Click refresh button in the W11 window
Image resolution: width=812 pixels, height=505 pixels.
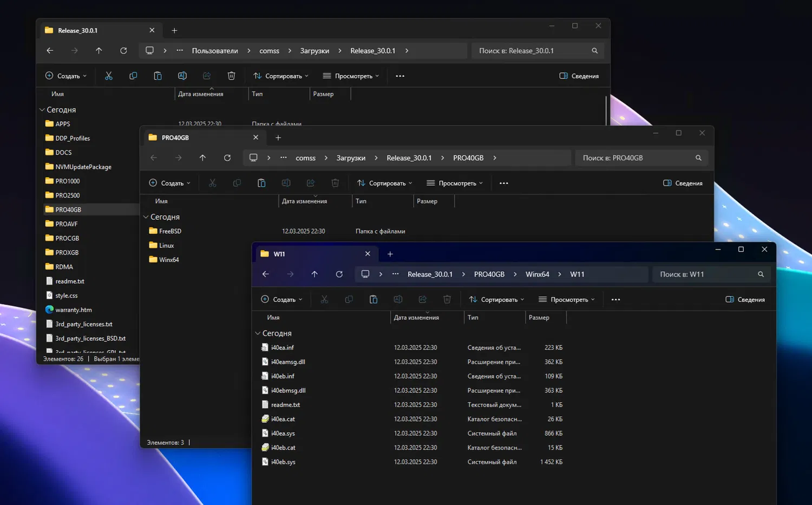(x=339, y=274)
